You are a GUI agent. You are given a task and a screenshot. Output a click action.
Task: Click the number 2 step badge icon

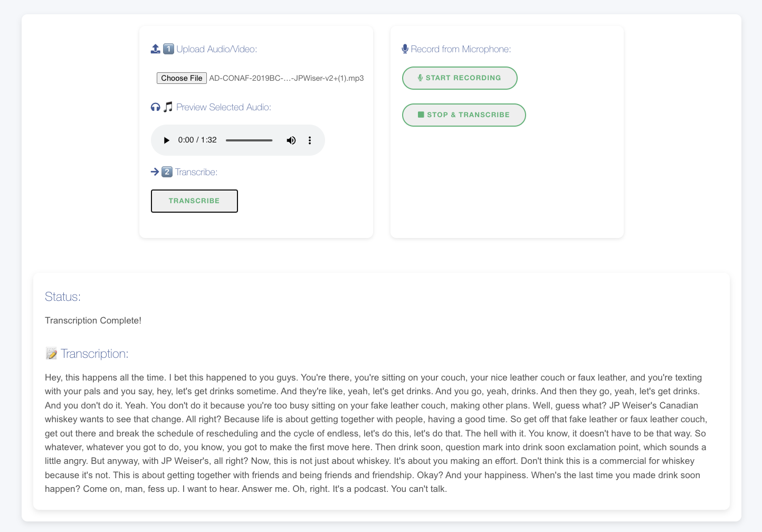pyautogui.click(x=167, y=172)
